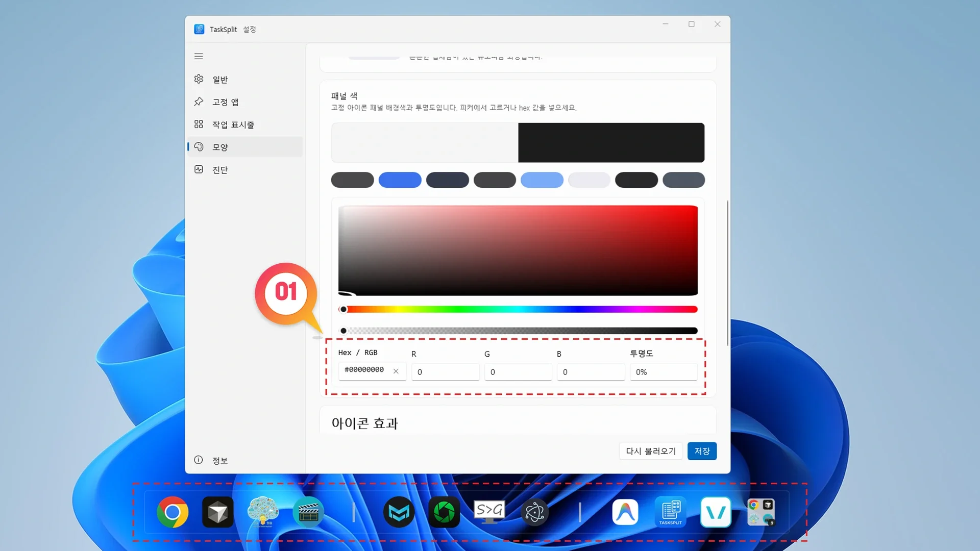
Task: Click the blue 저장 button
Action: [x=702, y=451]
